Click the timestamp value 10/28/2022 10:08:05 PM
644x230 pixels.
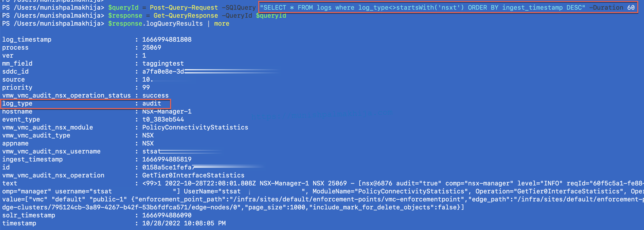point(184,223)
